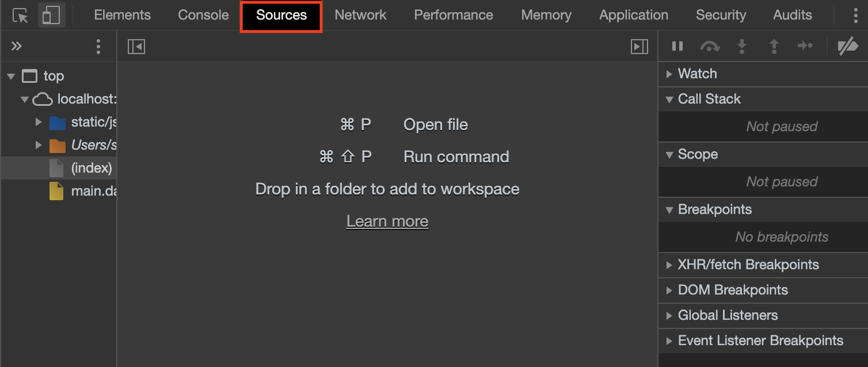Switch to the Network panel
This screenshot has height=367, width=868.
[360, 14]
